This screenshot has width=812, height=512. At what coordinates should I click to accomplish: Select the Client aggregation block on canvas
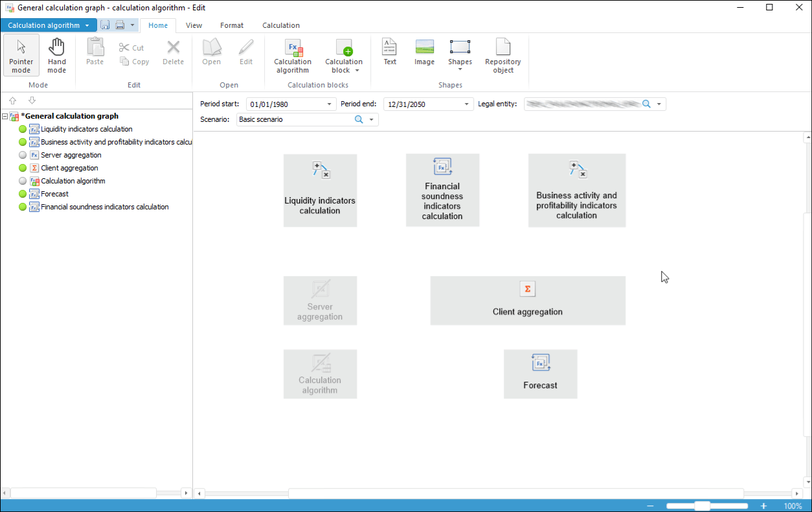pyautogui.click(x=528, y=301)
